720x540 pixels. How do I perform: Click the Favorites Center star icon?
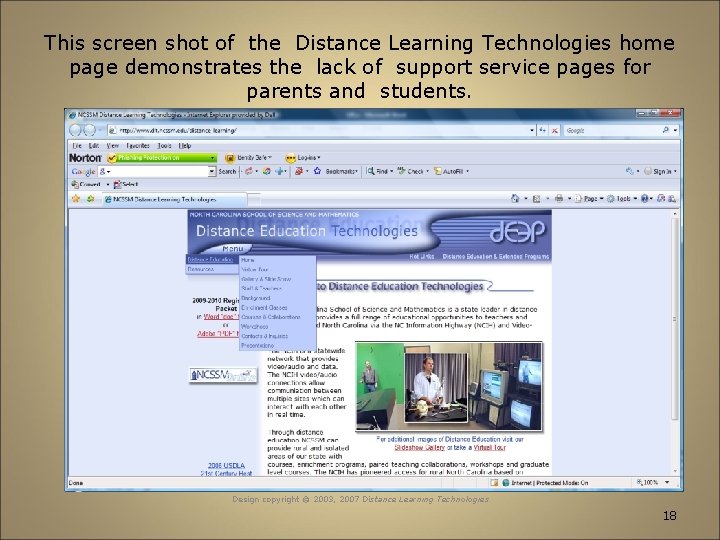pyautogui.click(x=76, y=199)
